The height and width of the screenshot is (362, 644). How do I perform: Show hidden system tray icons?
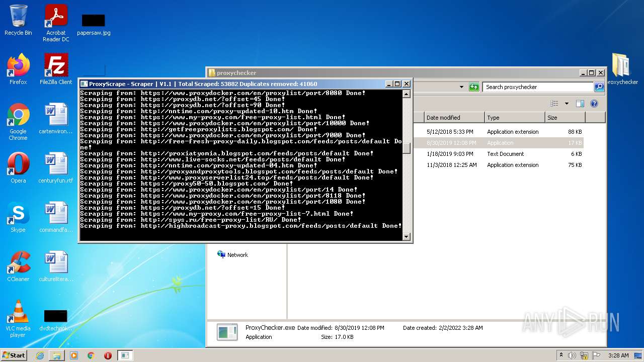coord(561,355)
